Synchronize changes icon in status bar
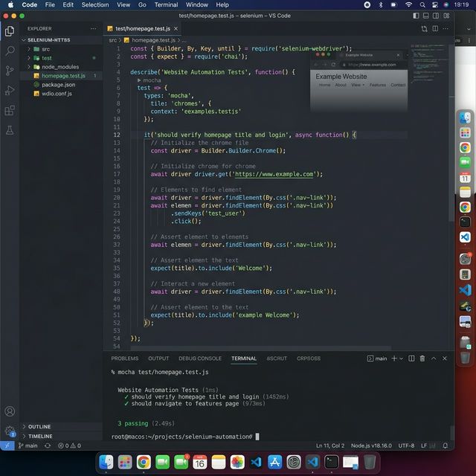 (x=48, y=446)
